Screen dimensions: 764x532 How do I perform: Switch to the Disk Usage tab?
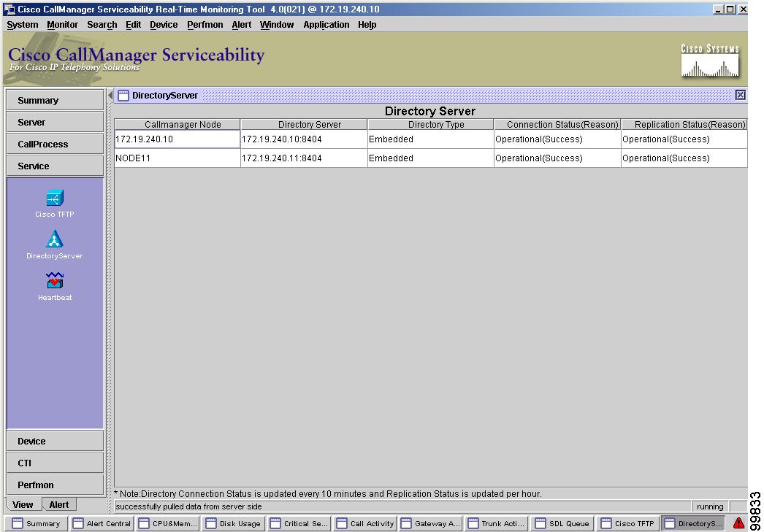pos(234,524)
